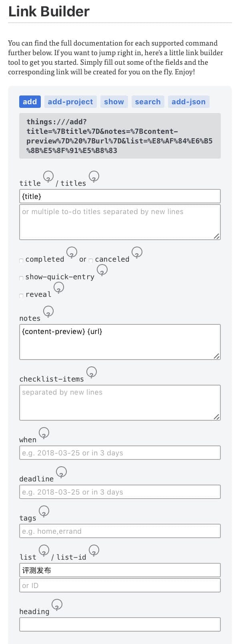Click help icon next to list-id label
The image size is (240, 644).
(94, 550)
